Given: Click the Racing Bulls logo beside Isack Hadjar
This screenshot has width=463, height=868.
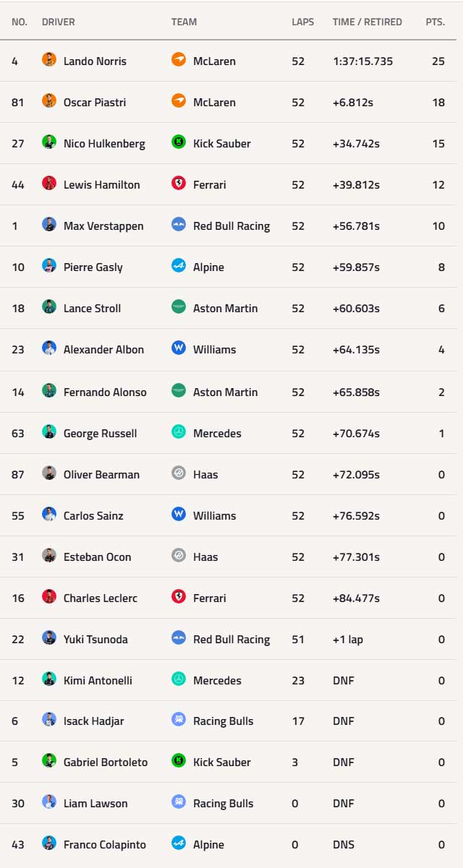Looking at the screenshot, I should (179, 721).
